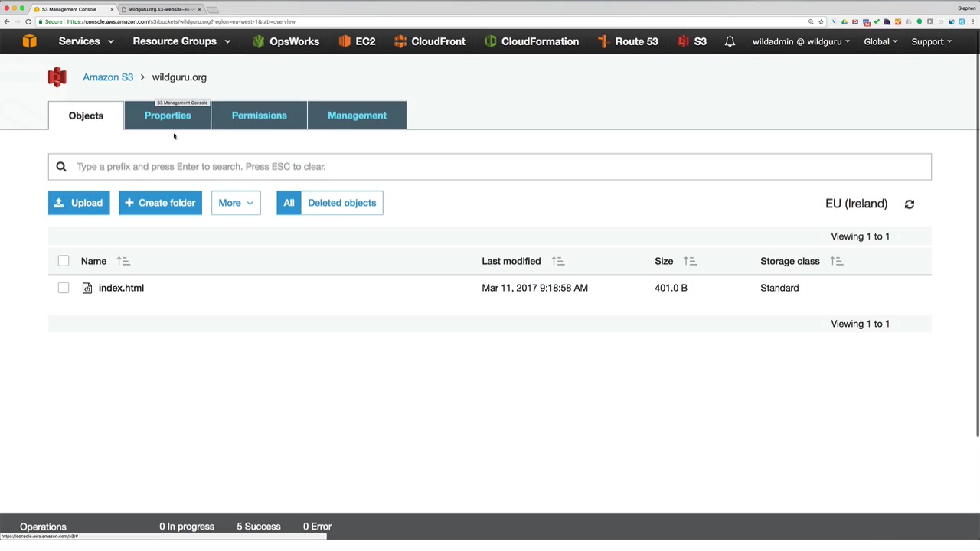Tick the select-all checkbox in the header
This screenshot has height=551, width=980.
click(64, 261)
